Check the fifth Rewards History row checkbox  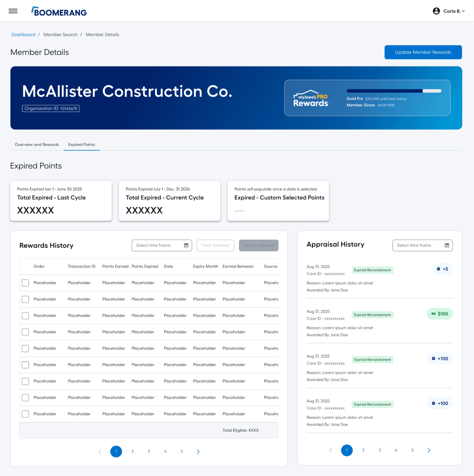25,348
